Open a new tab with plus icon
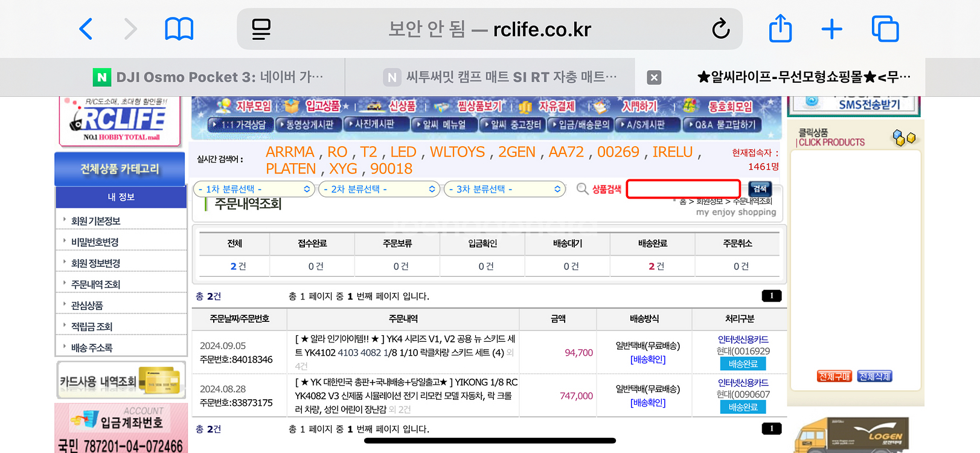The width and height of the screenshot is (980, 453). pos(832,29)
